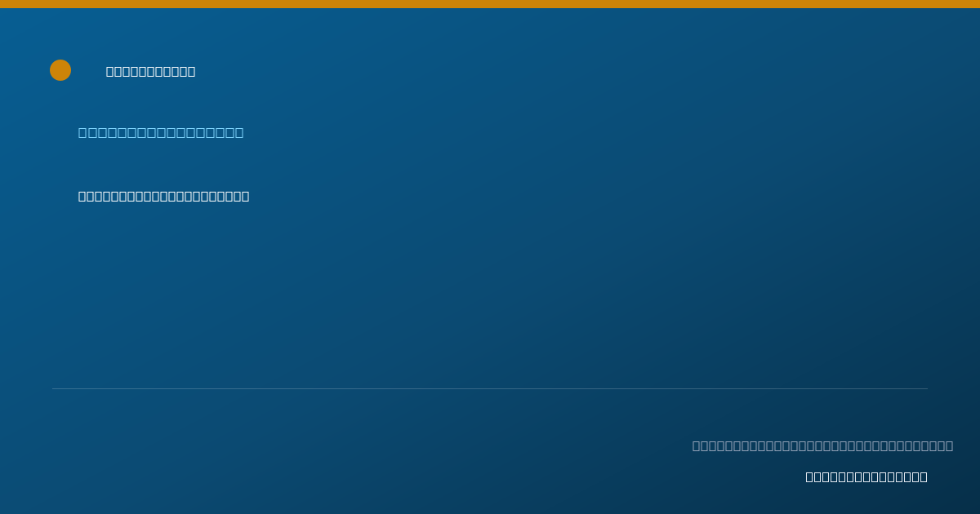Click the first character of the top white title

[110, 71]
